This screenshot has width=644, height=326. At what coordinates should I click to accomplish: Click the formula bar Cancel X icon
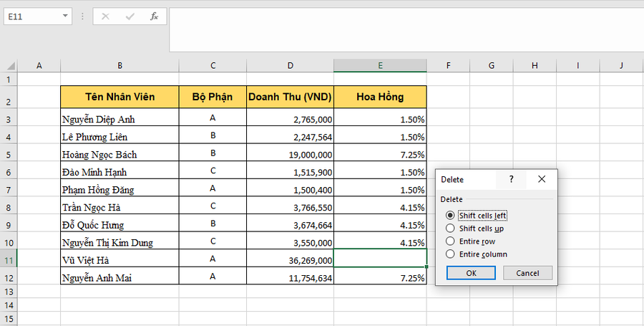pos(105,16)
